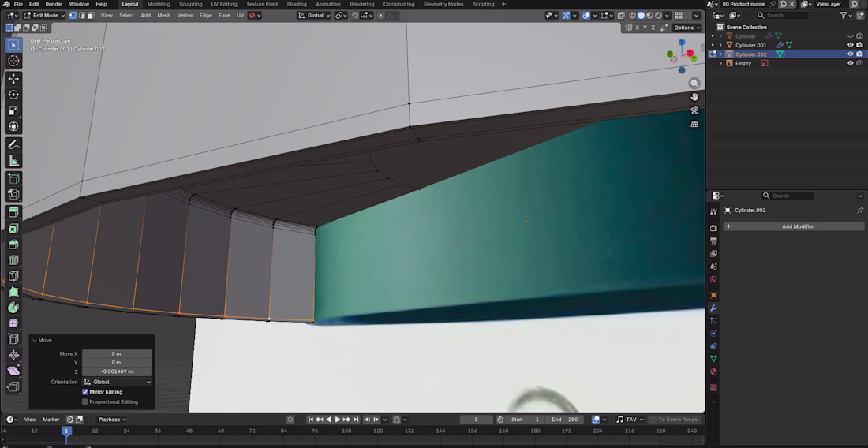The height and width of the screenshot is (448, 868).
Task: Activate the 3D Cursor tool
Action: pyautogui.click(x=13, y=61)
